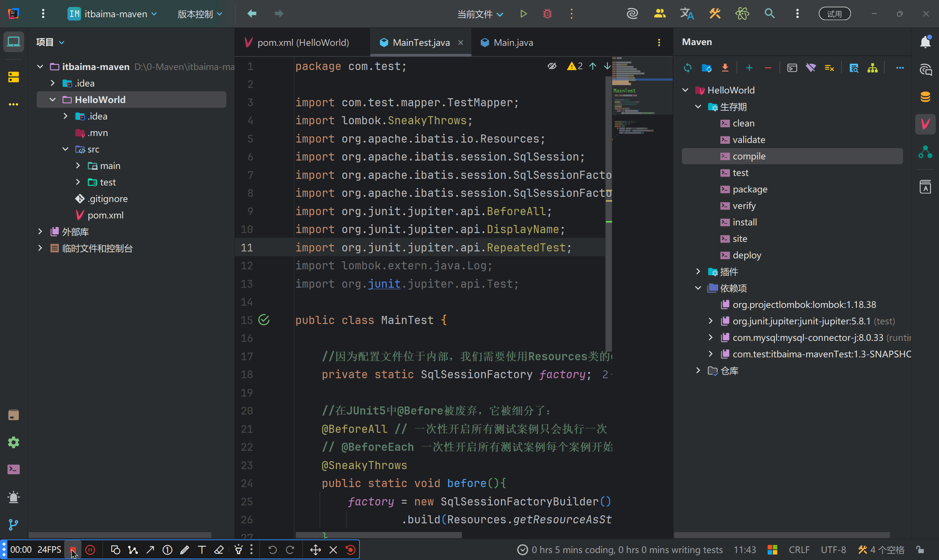The width and height of the screenshot is (939, 560).
Task: Toggle the inspections eye icon in editor
Action: click(552, 66)
